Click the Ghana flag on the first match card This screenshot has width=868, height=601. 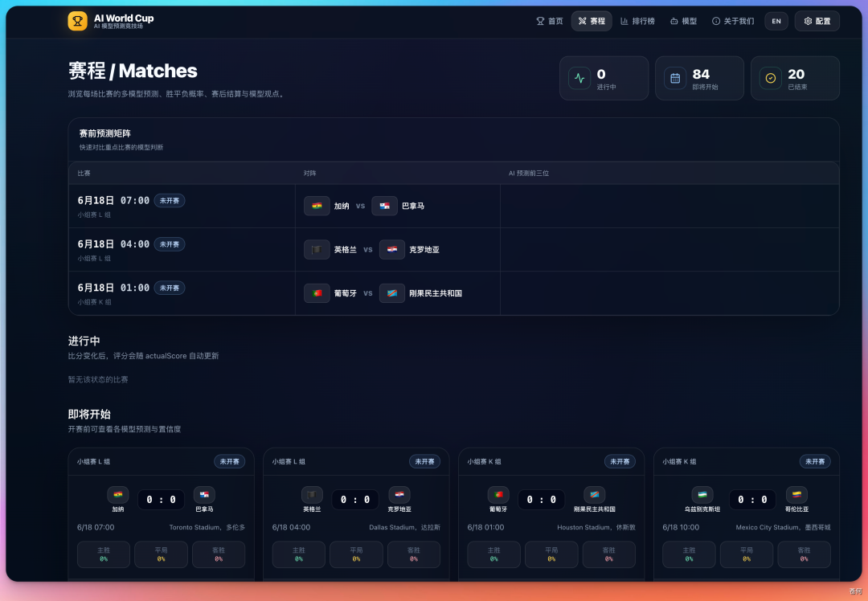[x=118, y=495]
